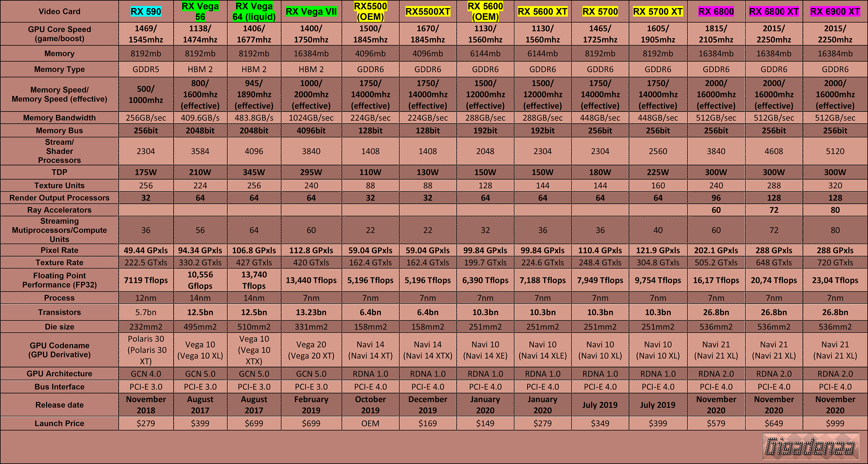Select the 345W TDP cell
Screen dimensions: 868x464
coord(254,172)
